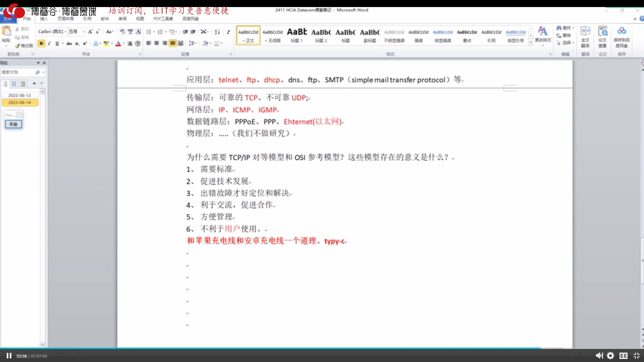Screen dimensions: 644x362
Task: Open the References ribbon tab
Action: (x=87, y=19)
